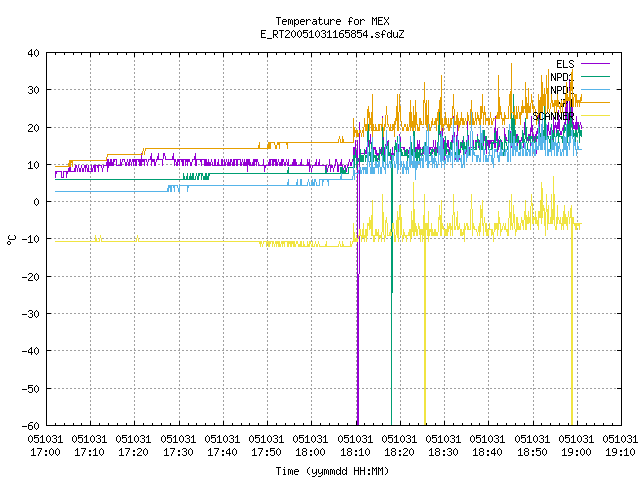Click the y-axis tick label '-40'
Viewport: 640px width, 480px height.
pyautogui.click(x=31, y=351)
